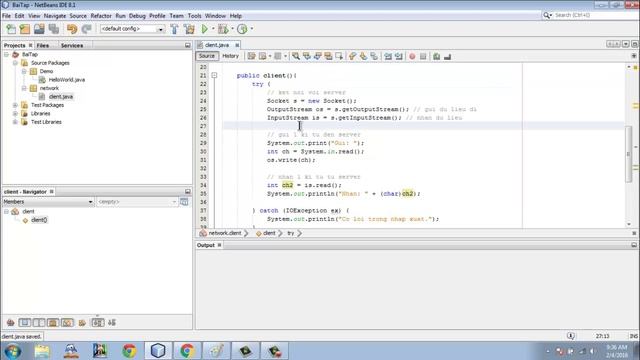Open the File menu
This screenshot has width=640, height=360.
(x=7, y=16)
